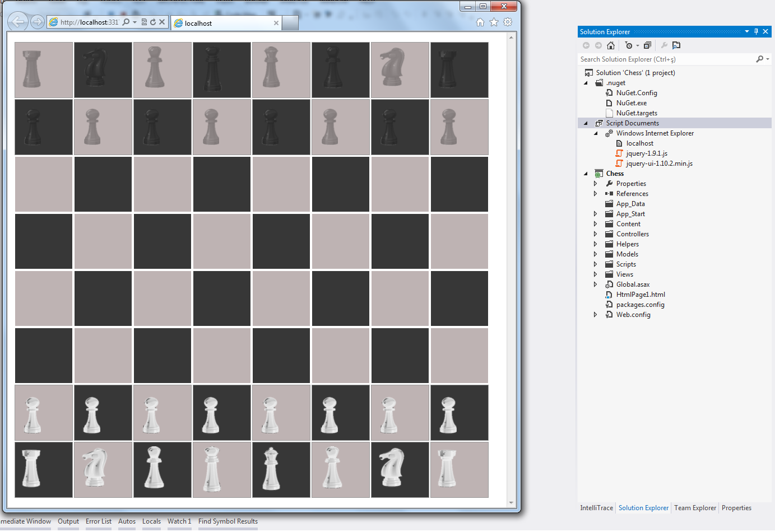This screenshot has height=532, width=775.
Task: Switch to the Error List tab
Action: coord(99,521)
